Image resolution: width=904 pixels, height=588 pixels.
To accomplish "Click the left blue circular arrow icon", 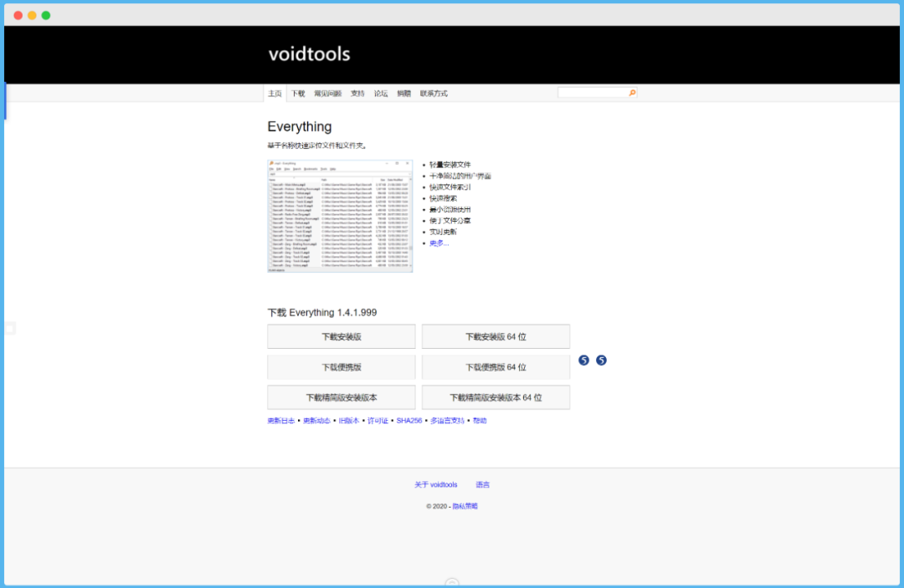I will 583,360.
